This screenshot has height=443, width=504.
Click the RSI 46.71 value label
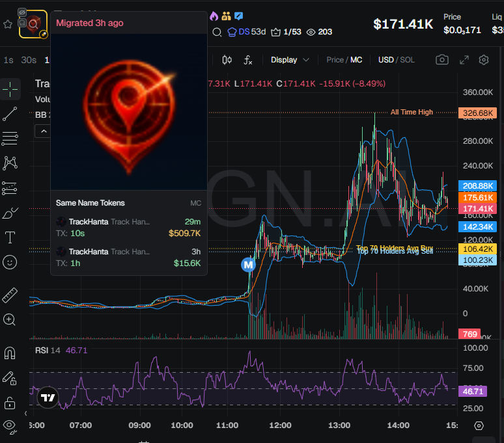[x=473, y=392]
